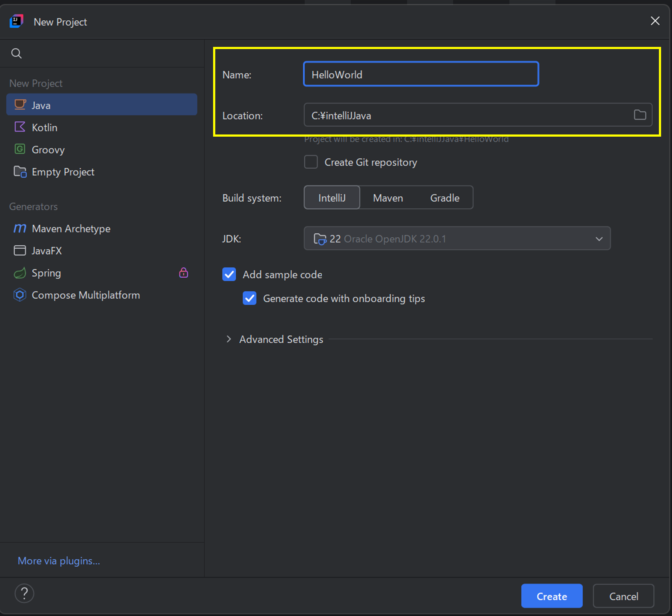The image size is (672, 616).
Task: Choose Compose Multiplatform generator
Action: click(102, 295)
